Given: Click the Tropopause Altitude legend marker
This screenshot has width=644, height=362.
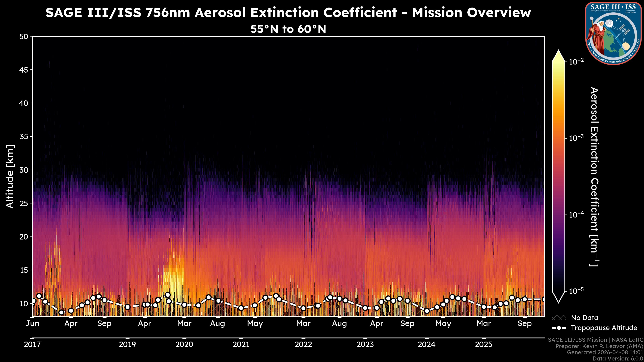Looking at the screenshot, I should 559,328.
